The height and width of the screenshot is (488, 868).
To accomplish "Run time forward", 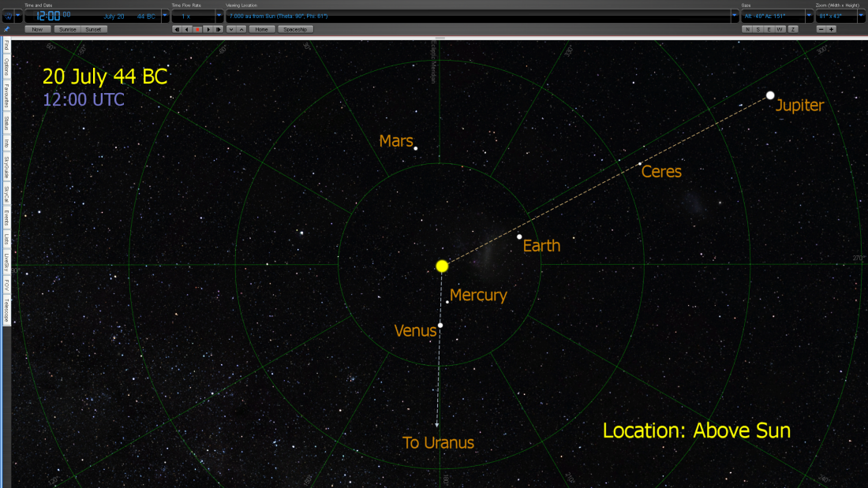I will click(208, 29).
